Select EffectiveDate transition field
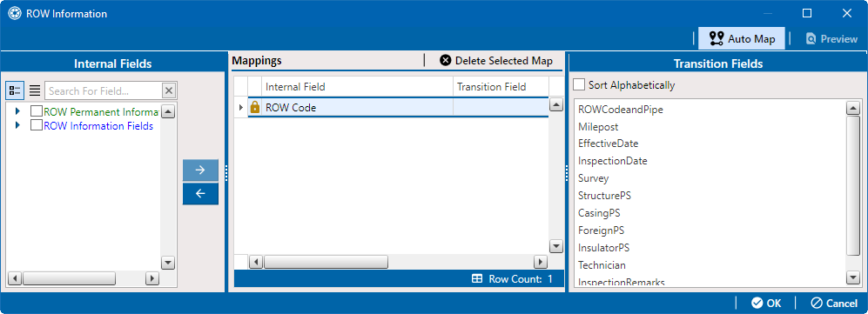The image size is (868, 314). pos(609,144)
